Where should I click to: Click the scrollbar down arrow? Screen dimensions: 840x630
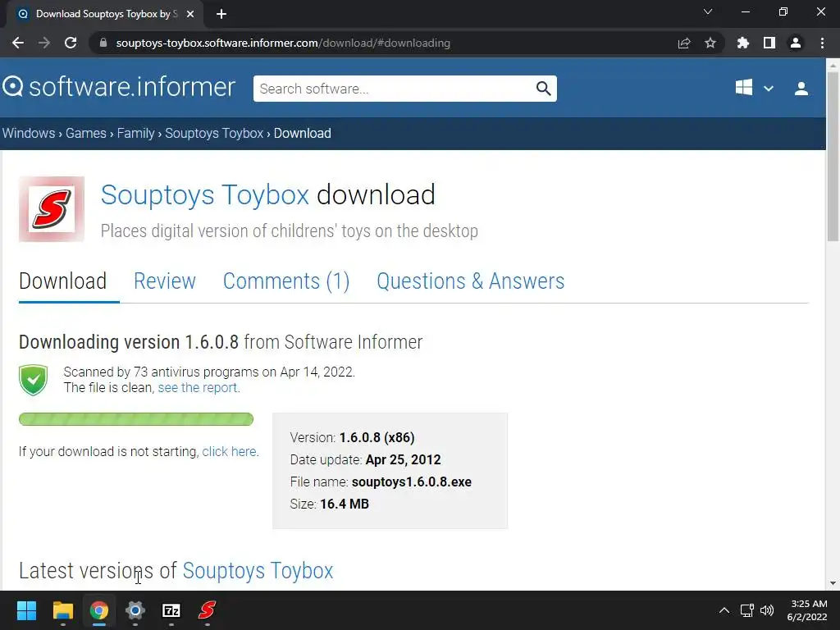point(833,583)
